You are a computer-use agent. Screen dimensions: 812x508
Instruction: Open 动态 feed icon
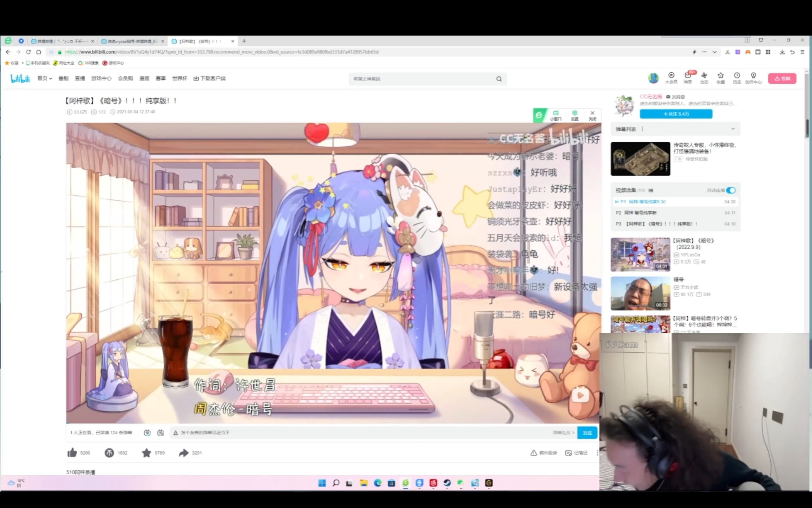[x=704, y=78]
